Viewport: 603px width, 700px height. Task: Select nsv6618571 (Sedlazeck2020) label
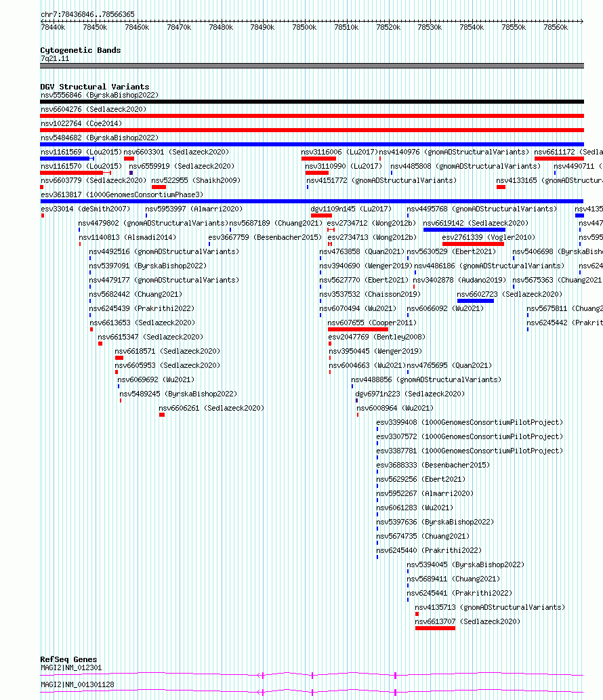[x=167, y=351]
